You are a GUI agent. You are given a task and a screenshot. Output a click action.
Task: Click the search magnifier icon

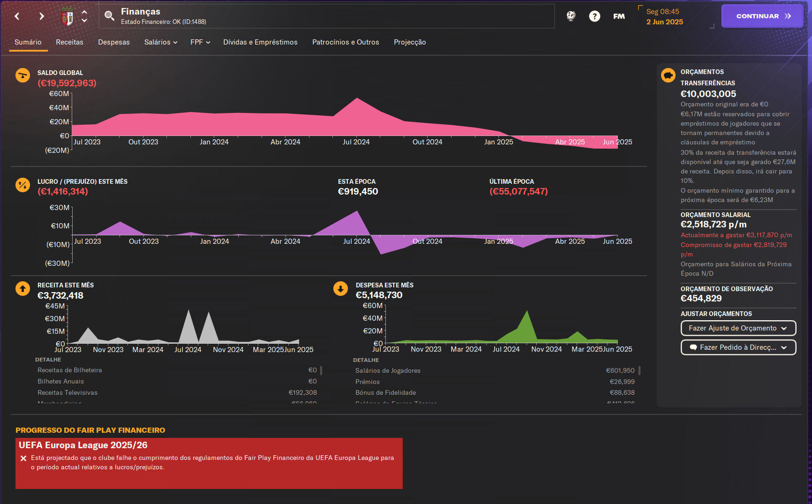click(109, 16)
